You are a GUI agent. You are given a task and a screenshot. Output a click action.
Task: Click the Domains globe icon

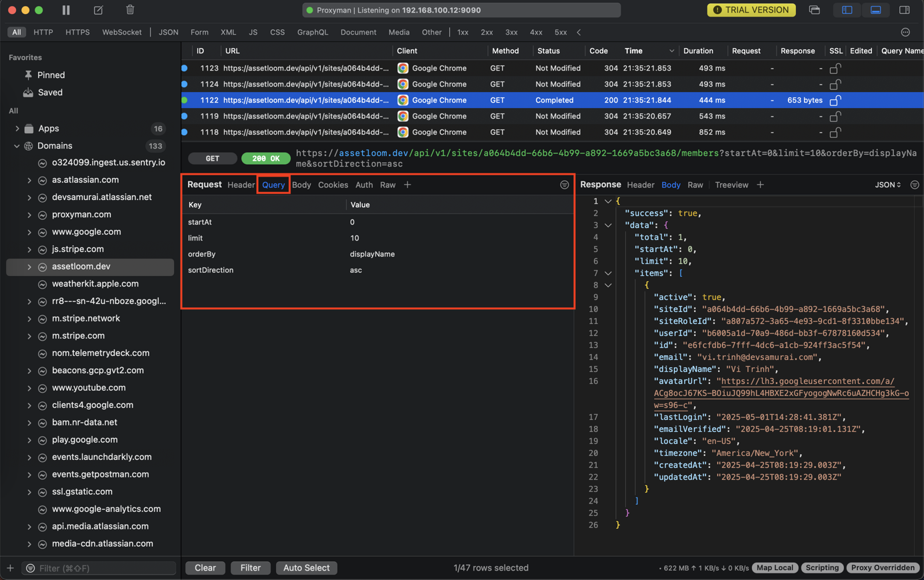(29, 145)
